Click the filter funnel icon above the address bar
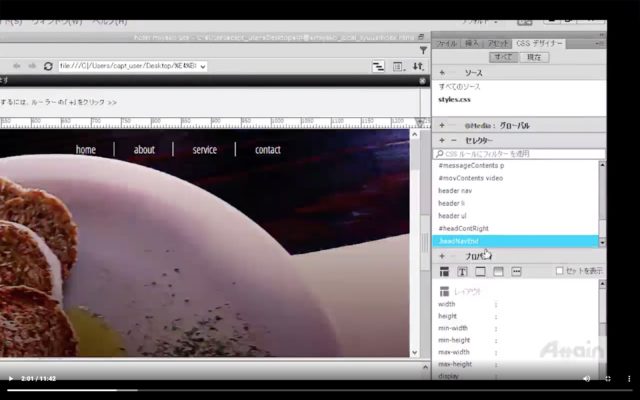The width and height of the screenshot is (640, 400). [x=423, y=50]
